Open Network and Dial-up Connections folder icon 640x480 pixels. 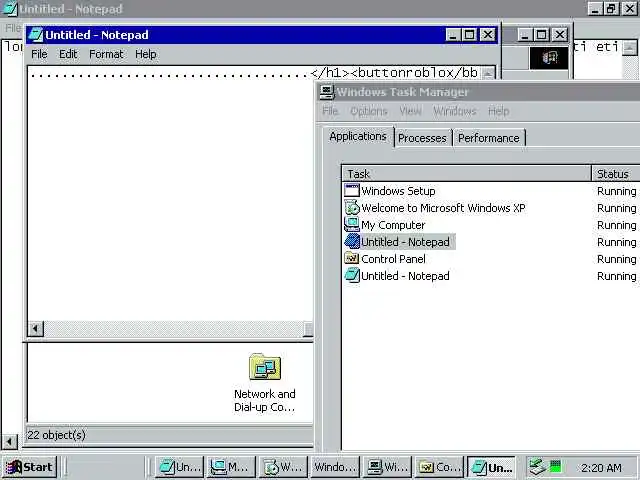(265, 367)
